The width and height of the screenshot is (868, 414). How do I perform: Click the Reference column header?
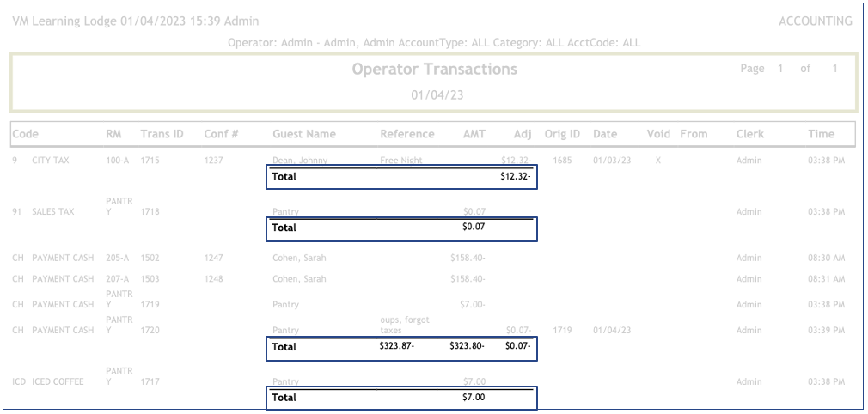407,134
